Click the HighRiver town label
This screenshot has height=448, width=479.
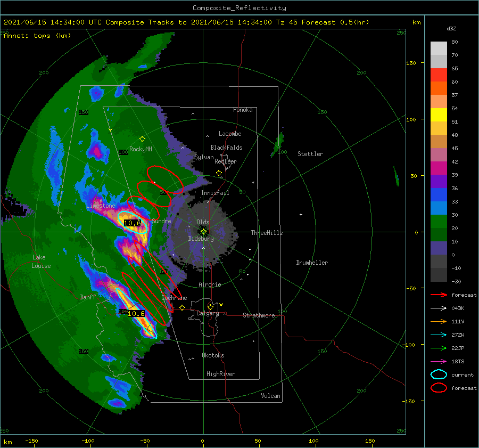click(x=221, y=374)
